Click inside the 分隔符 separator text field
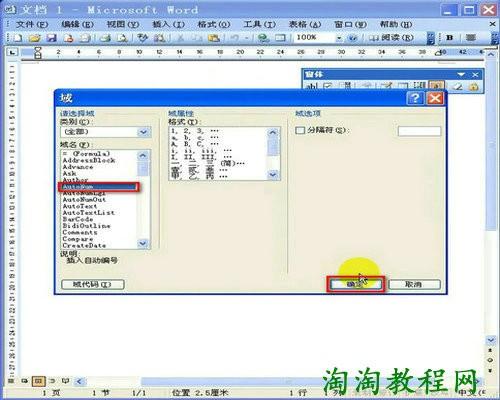Screen dimensions: 500x400 click(419, 131)
